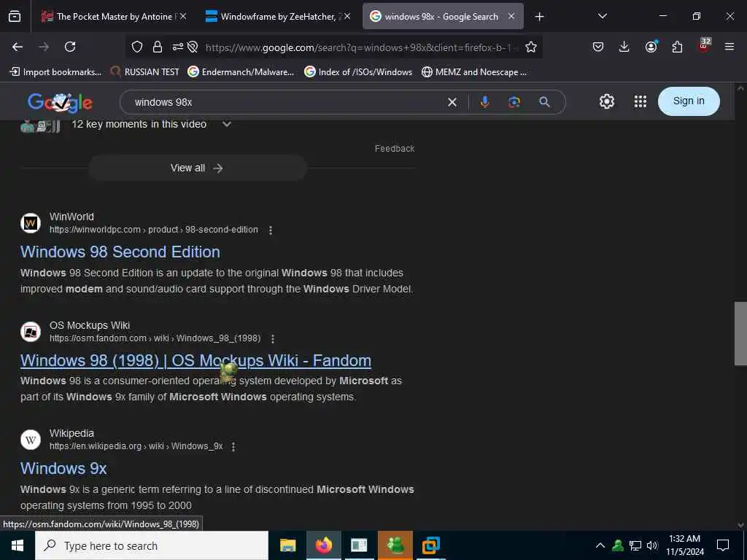Go forward one page
The height and width of the screenshot is (560, 747).
tap(43, 47)
